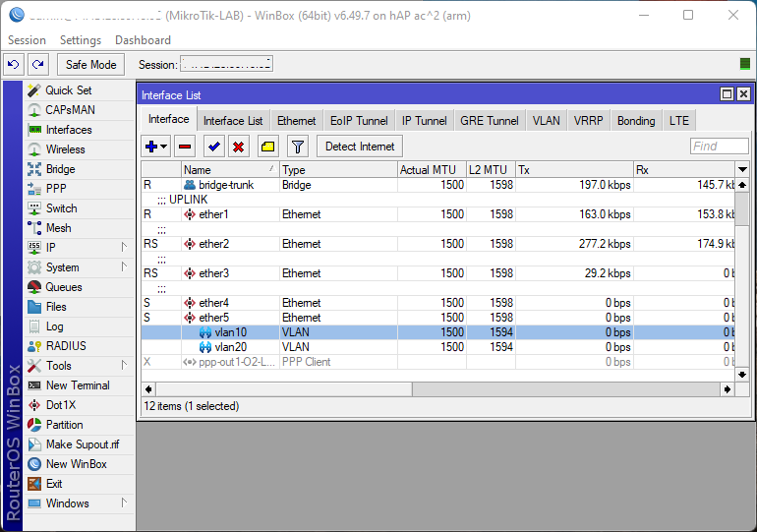Sort by the Type column header
The height and width of the screenshot is (532, 757).
[x=338, y=170]
